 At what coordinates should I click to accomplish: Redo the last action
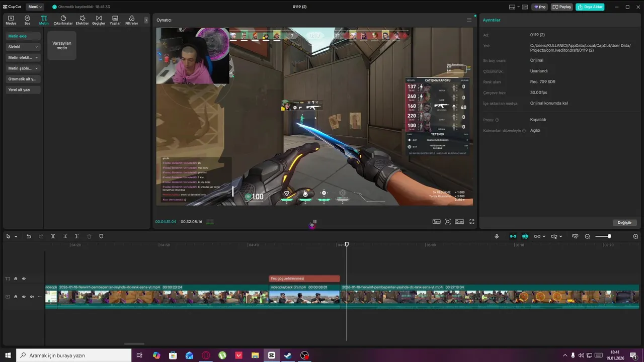pyautogui.click(x=41, y=236)
